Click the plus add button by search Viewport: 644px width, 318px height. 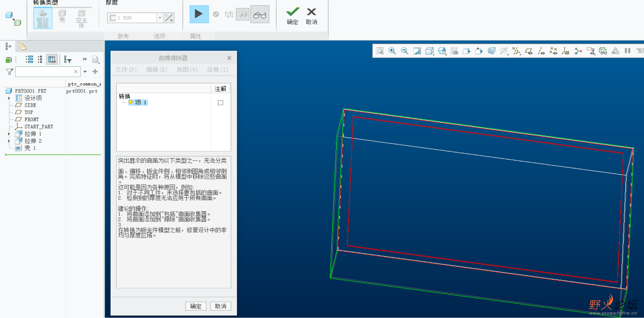click(95, 72)
